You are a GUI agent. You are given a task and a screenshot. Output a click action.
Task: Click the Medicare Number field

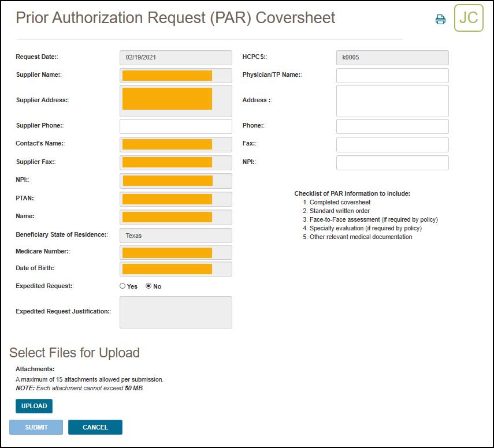click(x=175, y=252)
